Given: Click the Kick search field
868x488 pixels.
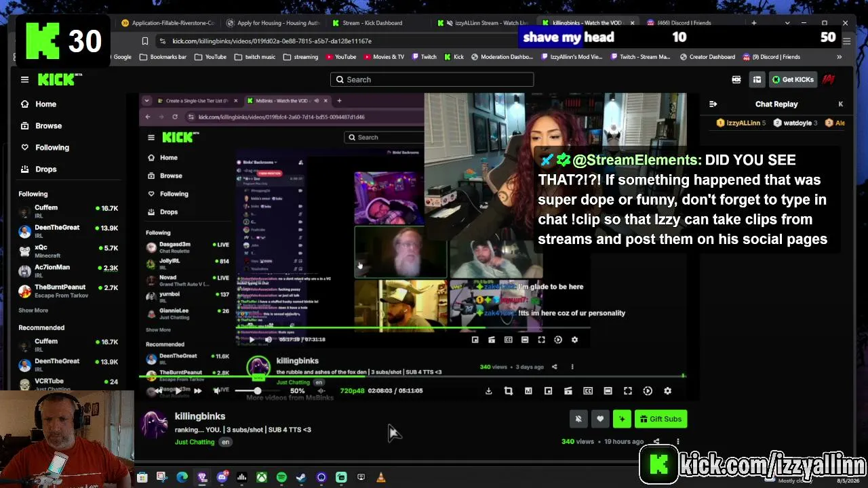Looking at the screenshot, I should (x=432, y=79).
